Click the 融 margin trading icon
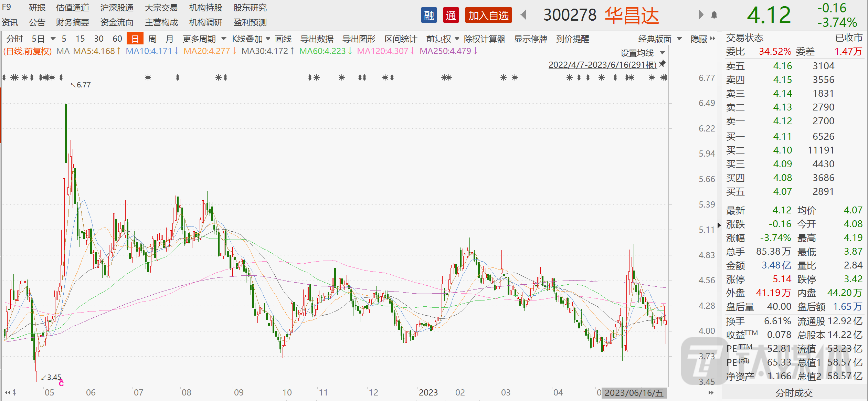This screenshot has height=401, width=868. [x=428, y=15]
